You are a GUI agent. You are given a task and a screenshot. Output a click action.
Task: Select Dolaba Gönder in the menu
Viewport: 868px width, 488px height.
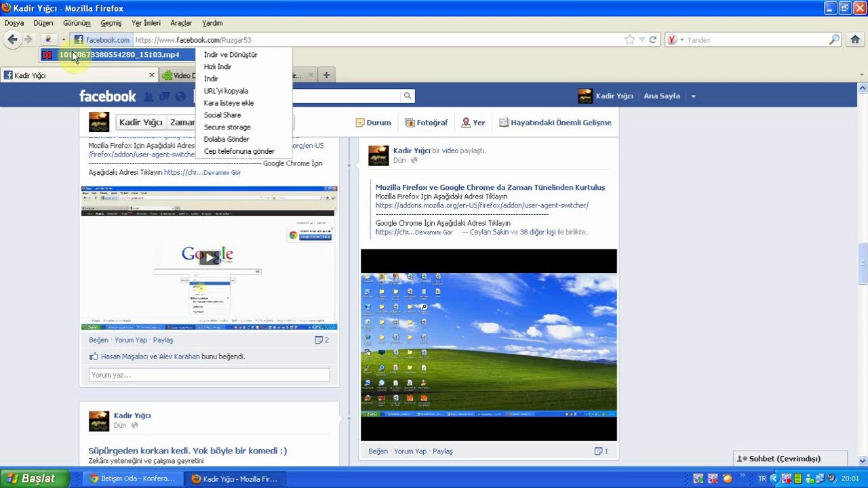[226, 140]
